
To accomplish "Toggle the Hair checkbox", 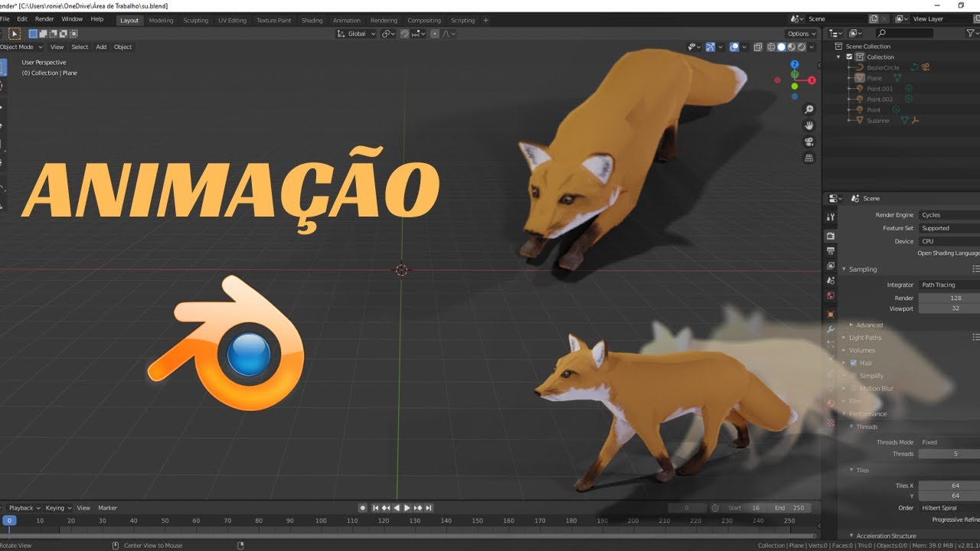I will [x=854, y=363].
